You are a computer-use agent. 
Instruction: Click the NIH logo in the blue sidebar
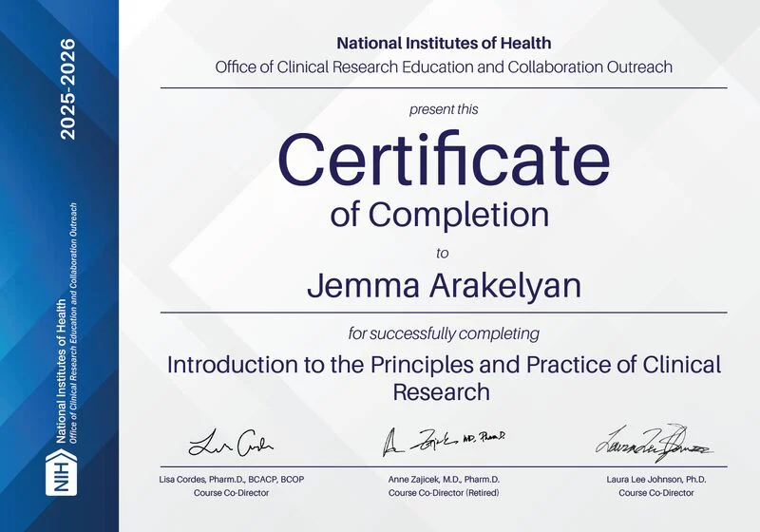[59, 473]
